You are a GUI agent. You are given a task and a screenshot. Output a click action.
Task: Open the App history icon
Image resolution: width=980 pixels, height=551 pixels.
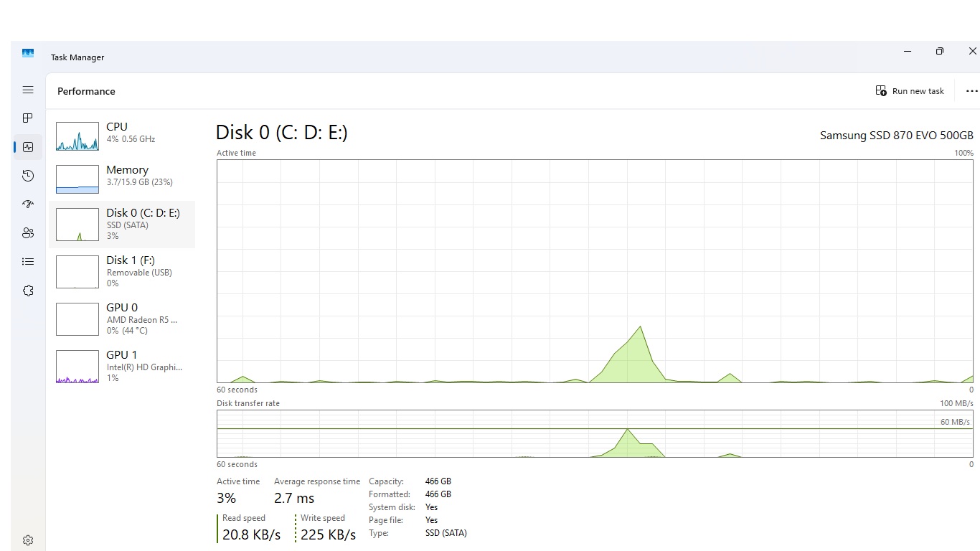(28, 176)
